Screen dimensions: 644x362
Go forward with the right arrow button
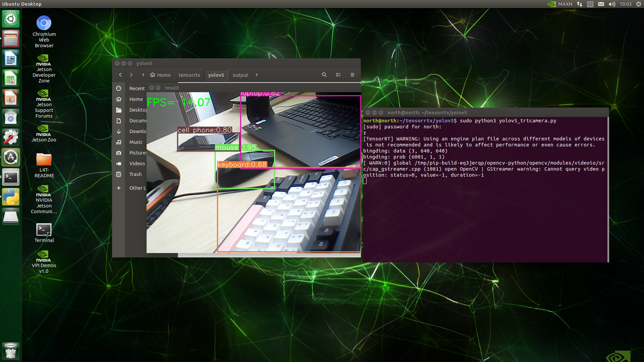(131, 75)
